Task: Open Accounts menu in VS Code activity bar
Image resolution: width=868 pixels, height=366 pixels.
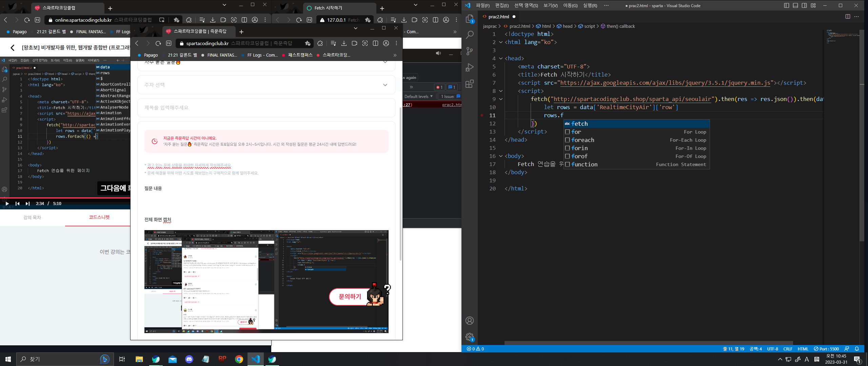Action: coord(470,321)
